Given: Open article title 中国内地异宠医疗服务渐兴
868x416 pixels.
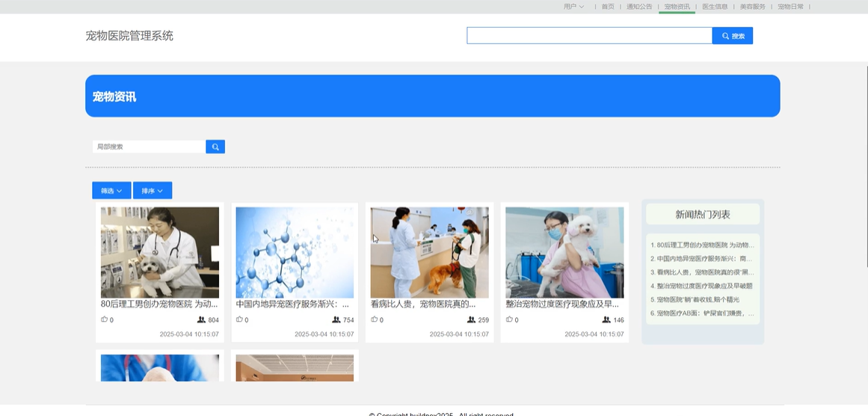Looking at the screenshot, I should tap(292, 304).
